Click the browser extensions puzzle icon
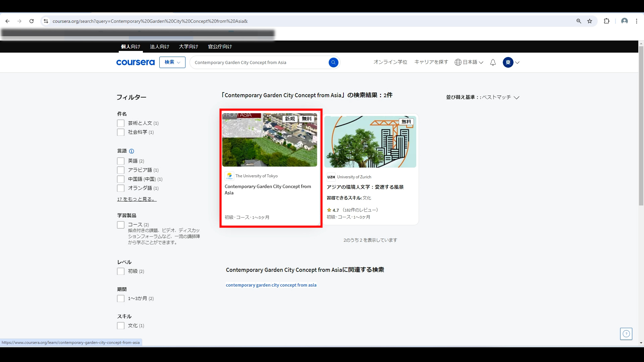Image resolution: width=644 pixels, height=362 pixels. pyautogui.click(x=606, y=21)
